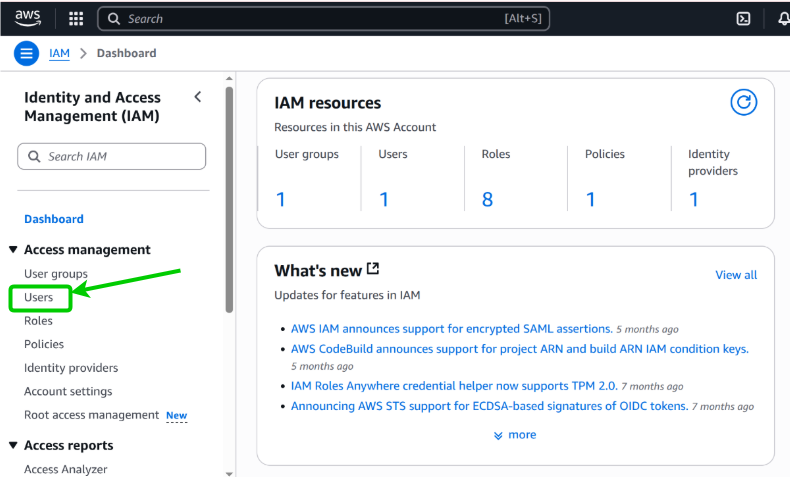
Task: Open Identity providers in the sidebar
Action: click(71, 368)
